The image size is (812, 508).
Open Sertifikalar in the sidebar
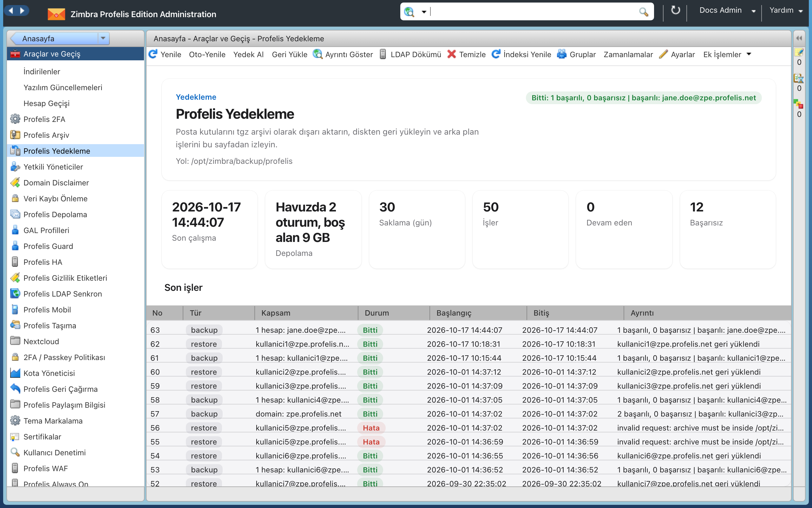coord(75,437)
